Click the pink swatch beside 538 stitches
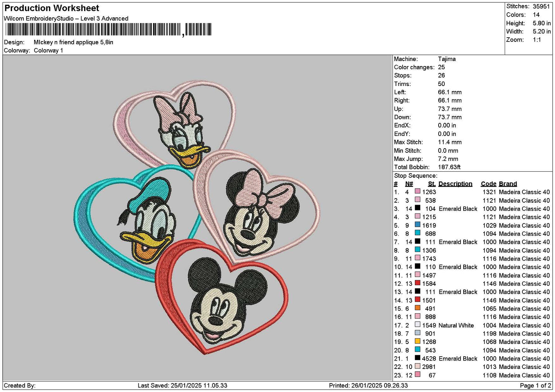This screenshot has height=392, width=555. pyautogui.click(x=417, y=200)
